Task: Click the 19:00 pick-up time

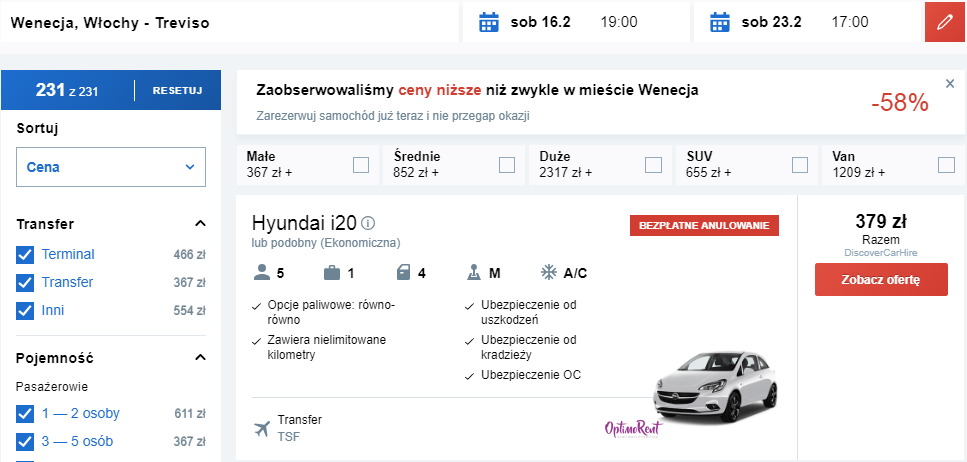Action: point(619,22)
